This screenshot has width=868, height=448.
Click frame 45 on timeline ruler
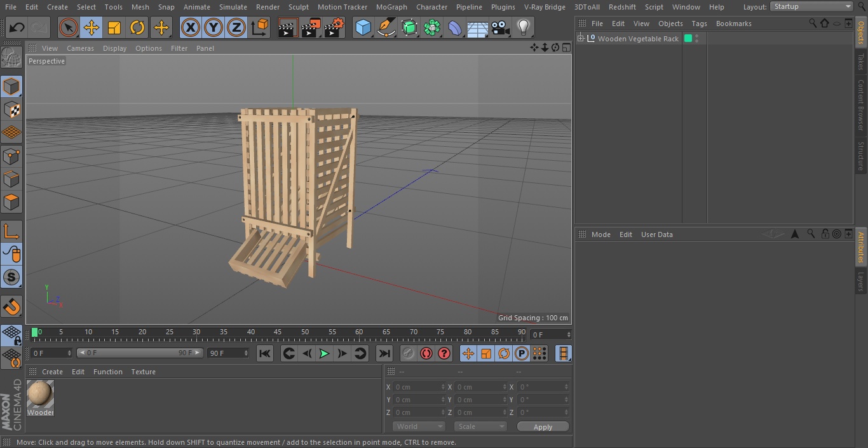point(278,332)
